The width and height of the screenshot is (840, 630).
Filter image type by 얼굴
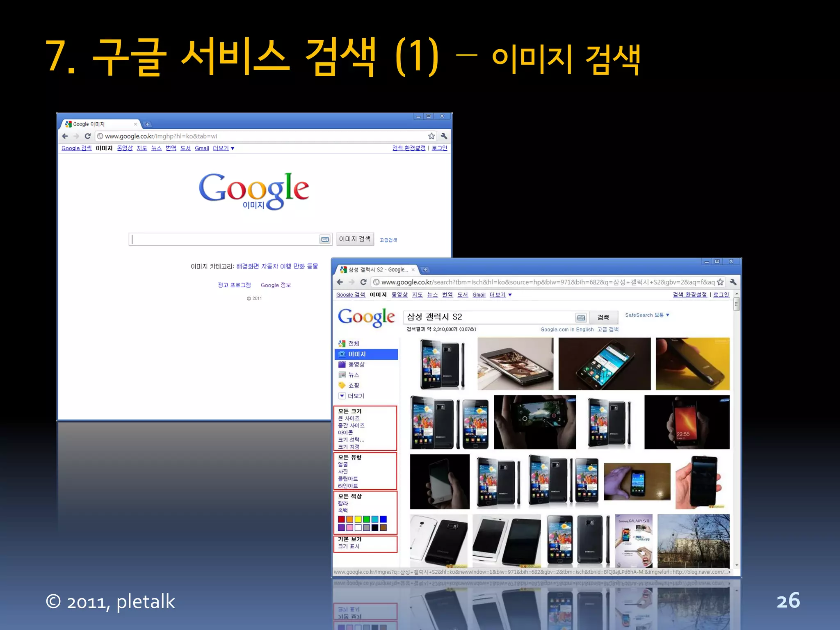click(x=343, y=464)
